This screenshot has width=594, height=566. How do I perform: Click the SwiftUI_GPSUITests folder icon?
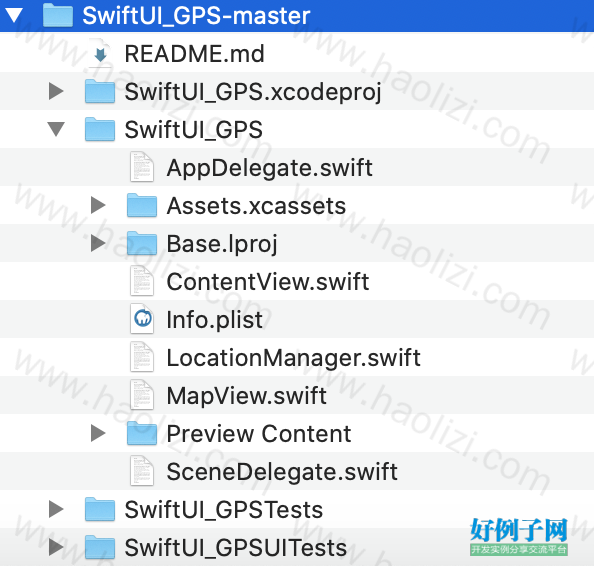tap(100, 547)
